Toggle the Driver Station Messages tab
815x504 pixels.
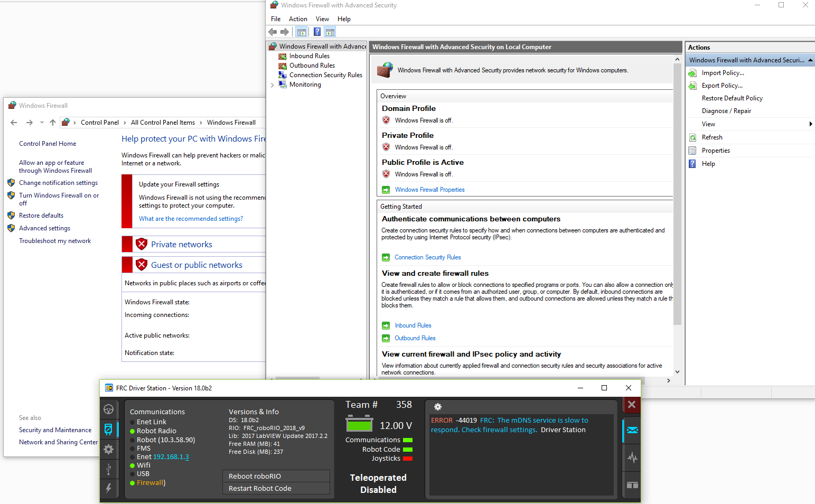[632, 430]
